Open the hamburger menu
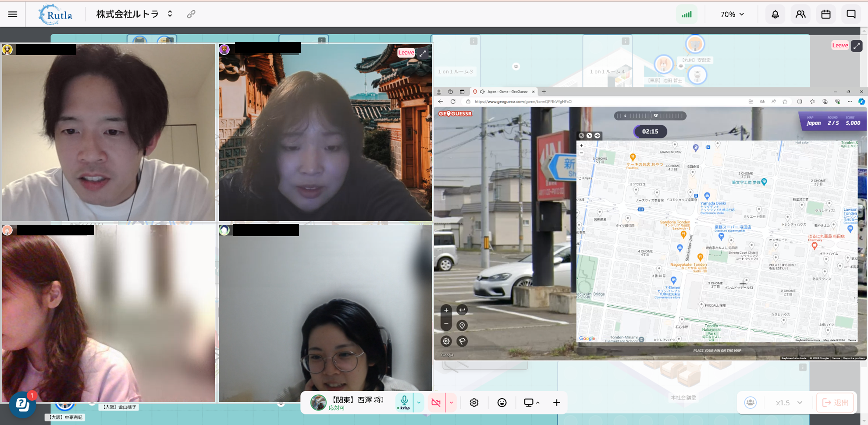Screen dimensions: 868x425 [x=13, y=14]
